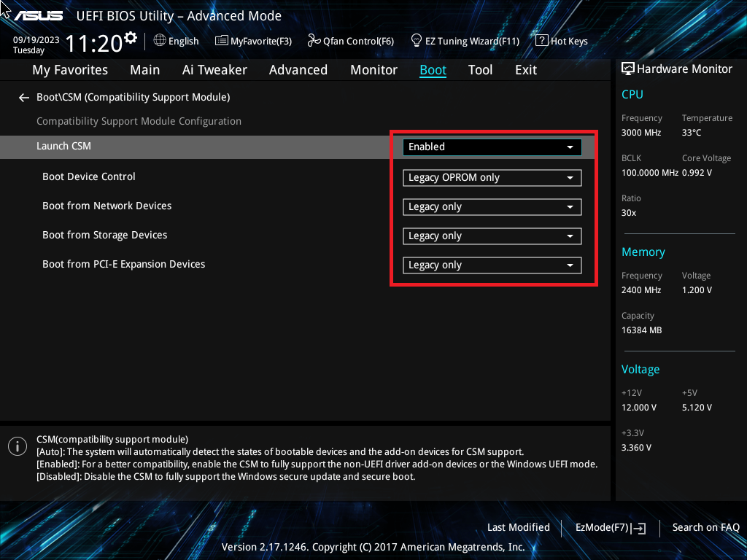Switch to EzMode with F7
This screenshot has width=747, height=560.
610,527
